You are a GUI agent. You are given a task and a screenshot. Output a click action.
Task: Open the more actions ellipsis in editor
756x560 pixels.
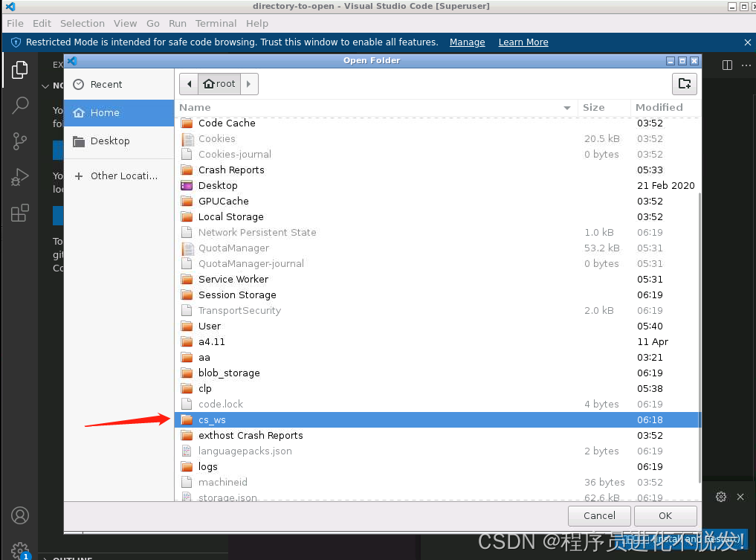746,65
